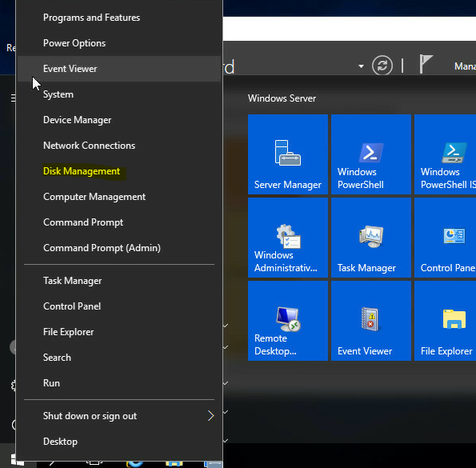Open Control Panel from context menu
The image size is (476, 468).
click(119, 306)
